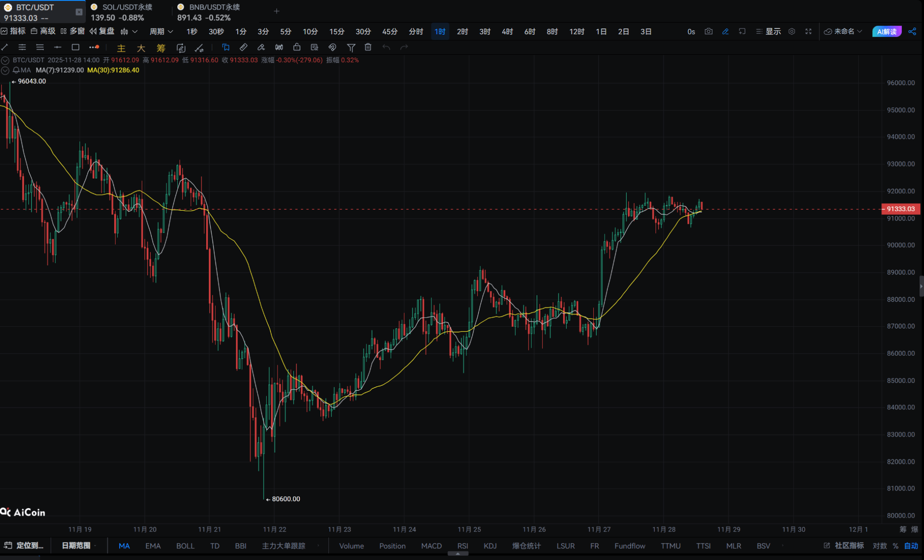Take a chart screenshot with camera icon
The width and height of the screenshot is (924, 560).
point(708,32)
